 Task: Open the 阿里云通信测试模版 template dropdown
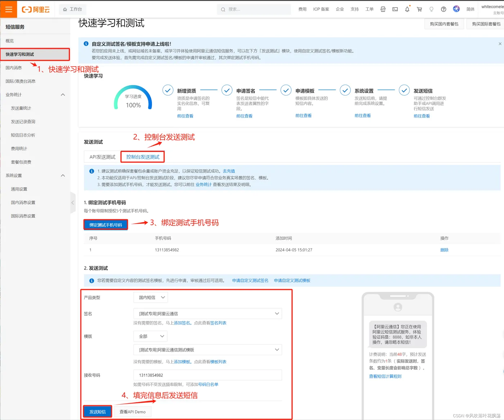(208, 350)
